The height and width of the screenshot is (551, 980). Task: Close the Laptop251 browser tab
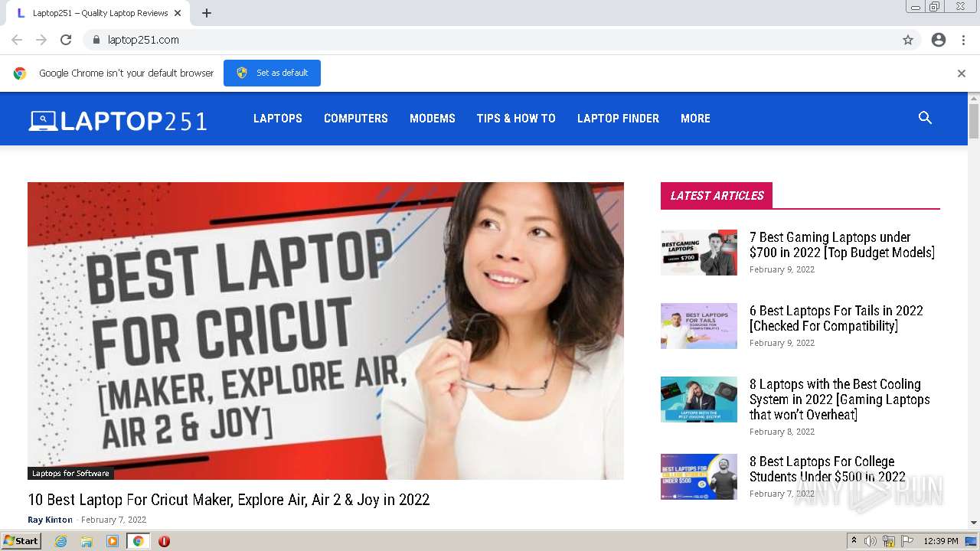pyautogui.click(x=178, y=13)
